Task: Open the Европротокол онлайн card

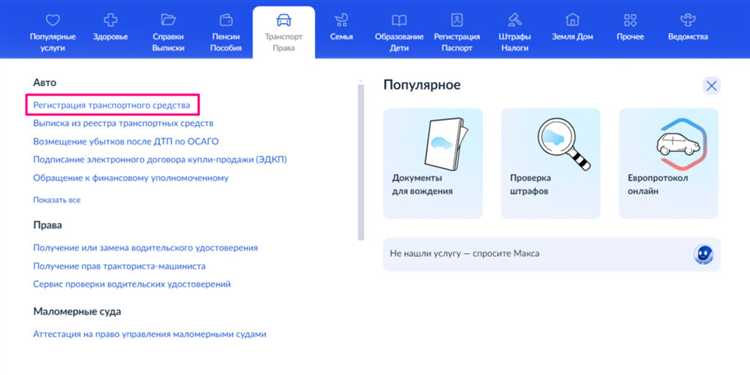Action: pos(668,164)
